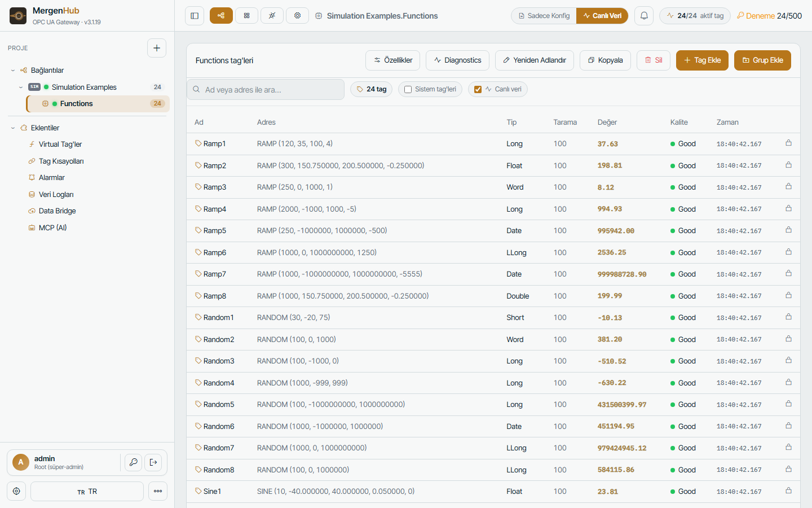This screenshot has width=812, height=508.
Task: Select the Ramp5 tag row
Action: point(493,231)
